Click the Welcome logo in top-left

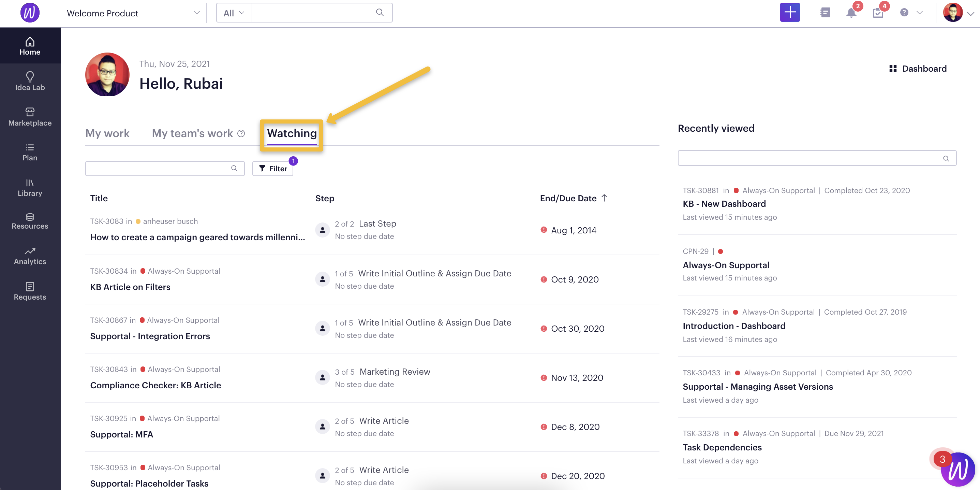pyautogui.click(x=30, y=13)
